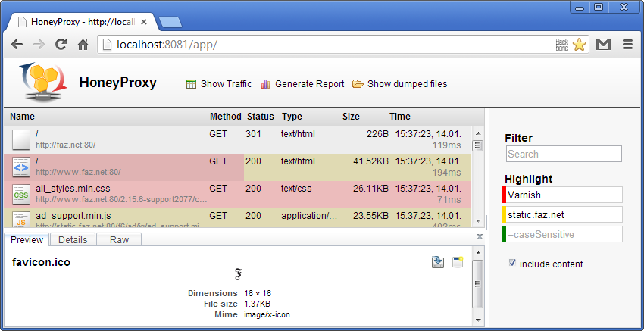The width and height of the screenshot is (644, 331).
Task: Click the static.faz.net highlight input
Action: click(x=564, y=214)
